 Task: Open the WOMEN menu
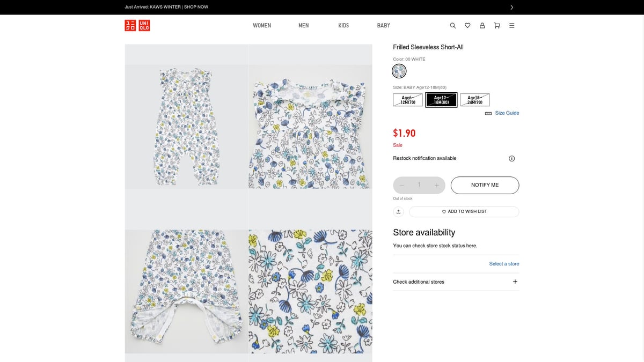tap(262, 25)
